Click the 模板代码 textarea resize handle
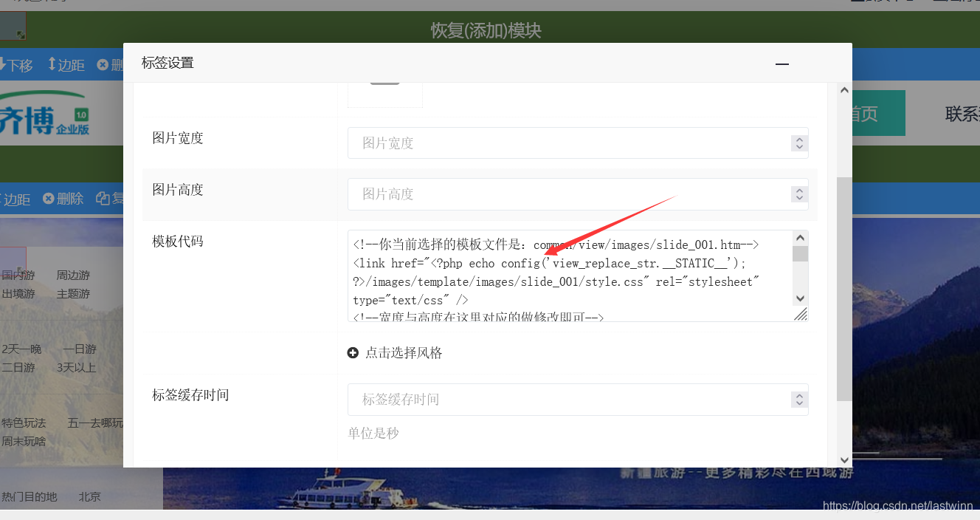This screenshot has width=980, height=520. [x=801, y=315]
